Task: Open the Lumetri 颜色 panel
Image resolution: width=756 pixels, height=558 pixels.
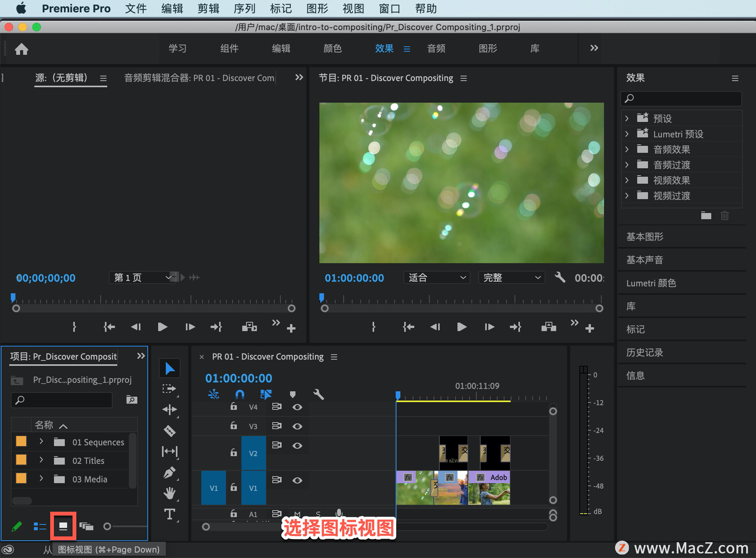Action: (651, 283)
